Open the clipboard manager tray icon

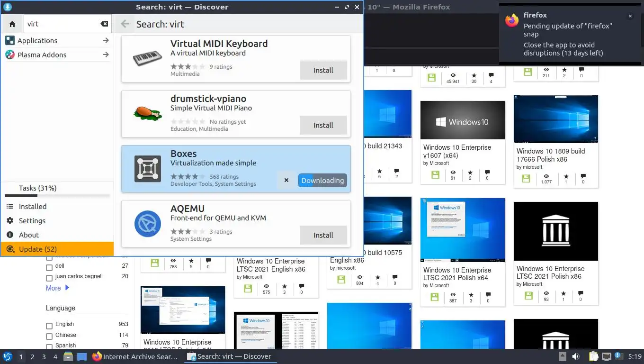594,356
